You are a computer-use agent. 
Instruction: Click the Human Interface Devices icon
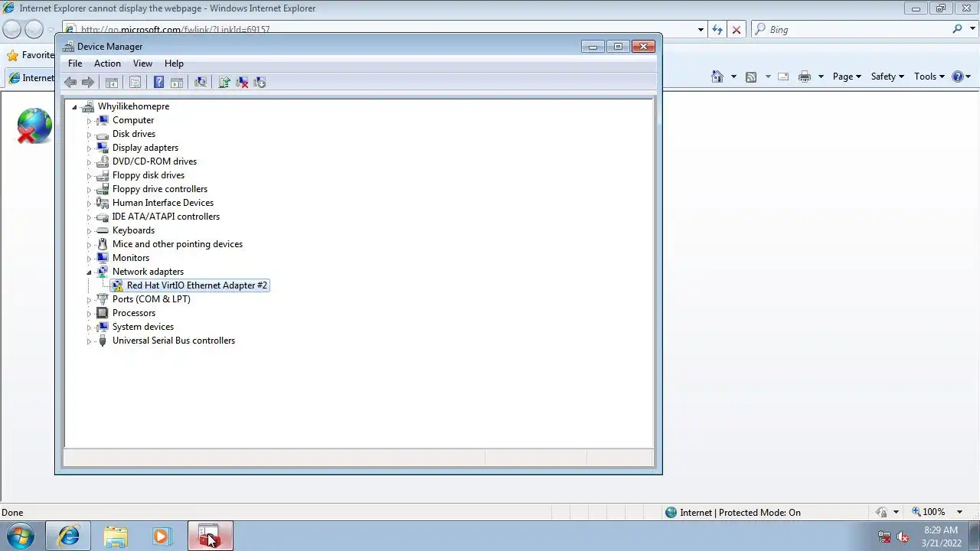(x=103, y=203)
